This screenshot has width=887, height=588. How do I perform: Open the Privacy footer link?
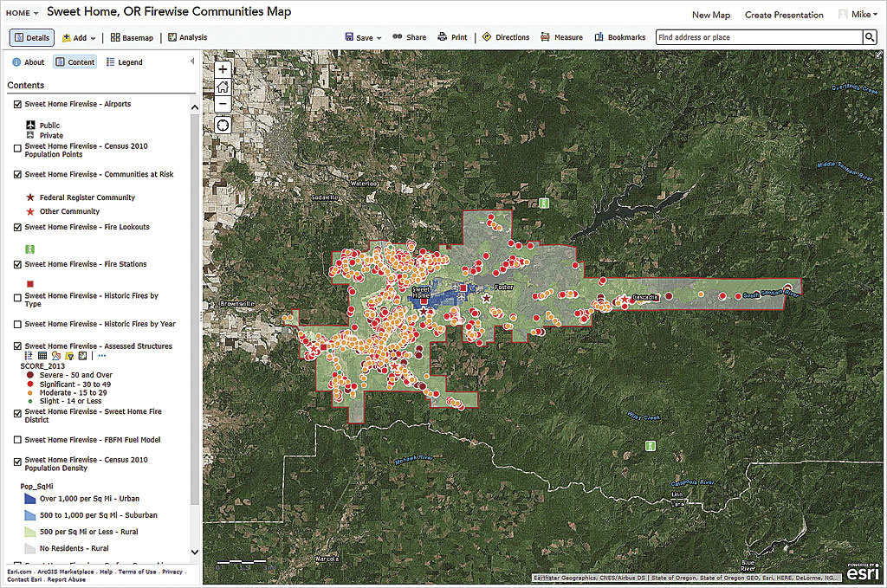tap(172, 572)
